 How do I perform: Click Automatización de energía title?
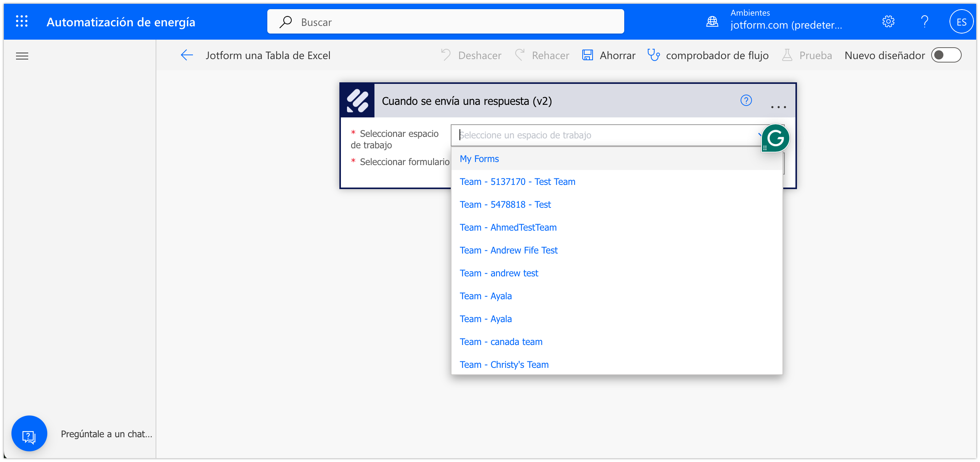pos(121,22)
